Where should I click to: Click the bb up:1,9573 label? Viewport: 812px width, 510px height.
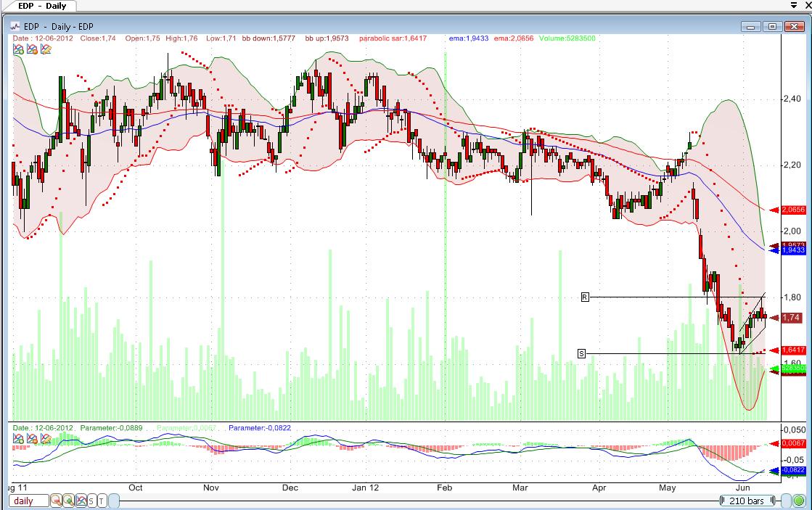click(x=327, y=38)
